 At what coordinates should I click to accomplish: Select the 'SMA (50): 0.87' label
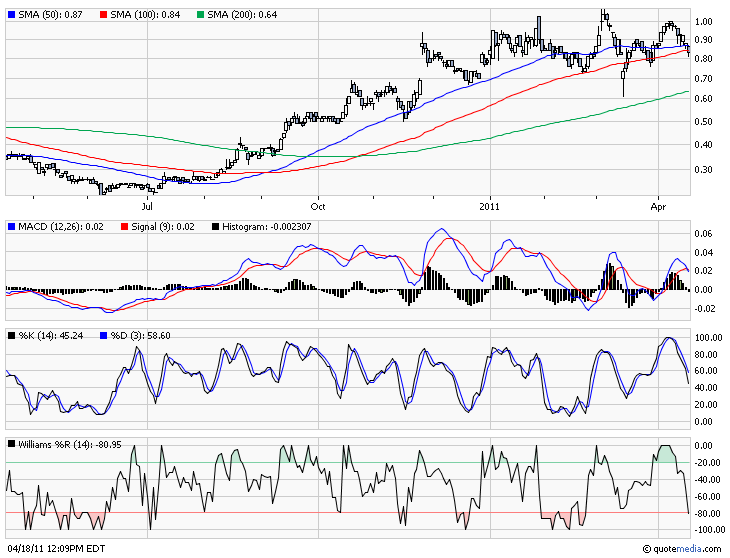[x=50, y=15]
